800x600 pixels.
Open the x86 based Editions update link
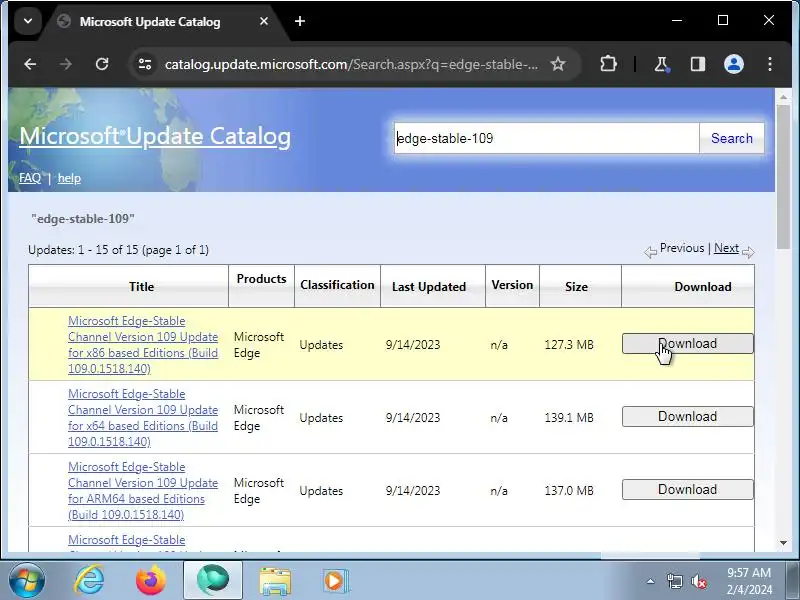click(x=143, y=345)
